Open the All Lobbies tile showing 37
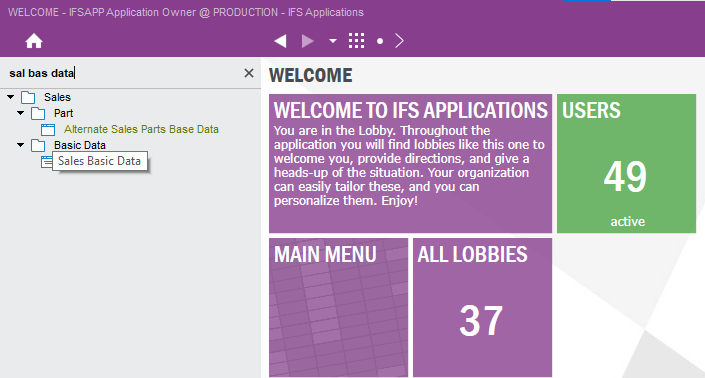 [x=482, y=307]
